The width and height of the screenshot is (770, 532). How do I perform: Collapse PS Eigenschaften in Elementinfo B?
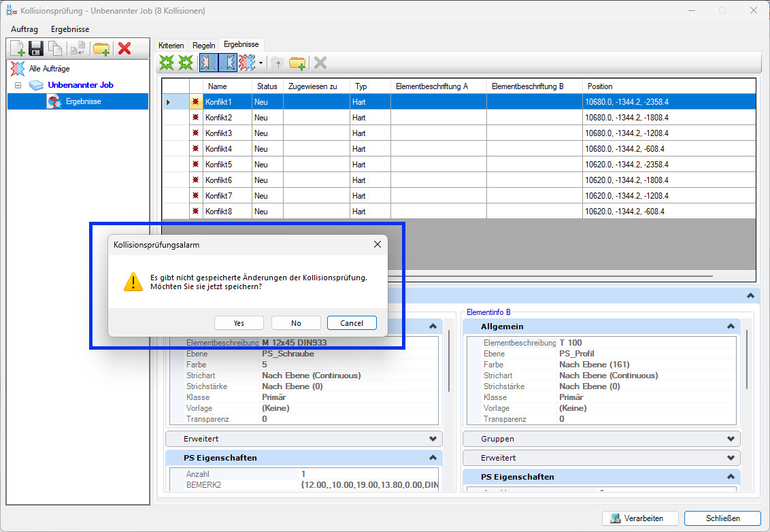click(x=731, y=476)
